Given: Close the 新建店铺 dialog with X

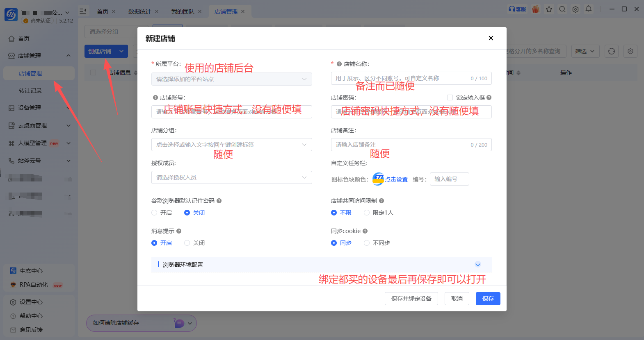Looking at the screenshot, I should [491, 38].
